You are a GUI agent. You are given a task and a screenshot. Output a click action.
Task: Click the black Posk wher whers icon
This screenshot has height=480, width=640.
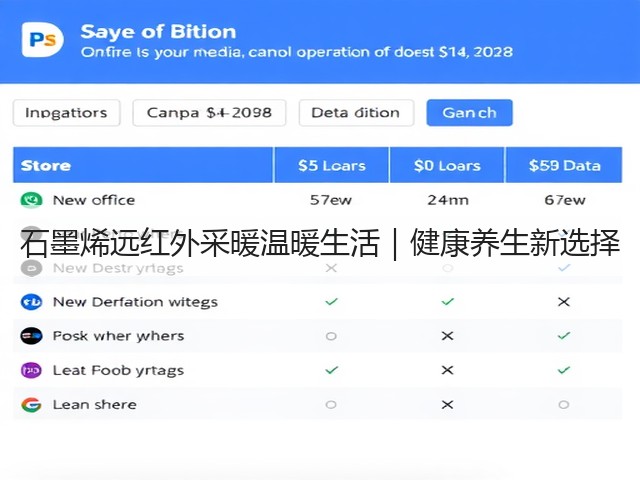pos(31,336)
